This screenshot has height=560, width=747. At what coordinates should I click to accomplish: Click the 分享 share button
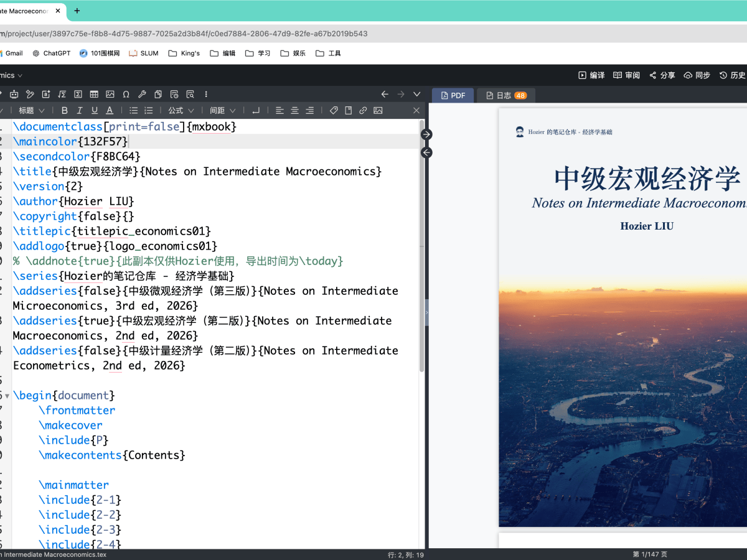662,75
